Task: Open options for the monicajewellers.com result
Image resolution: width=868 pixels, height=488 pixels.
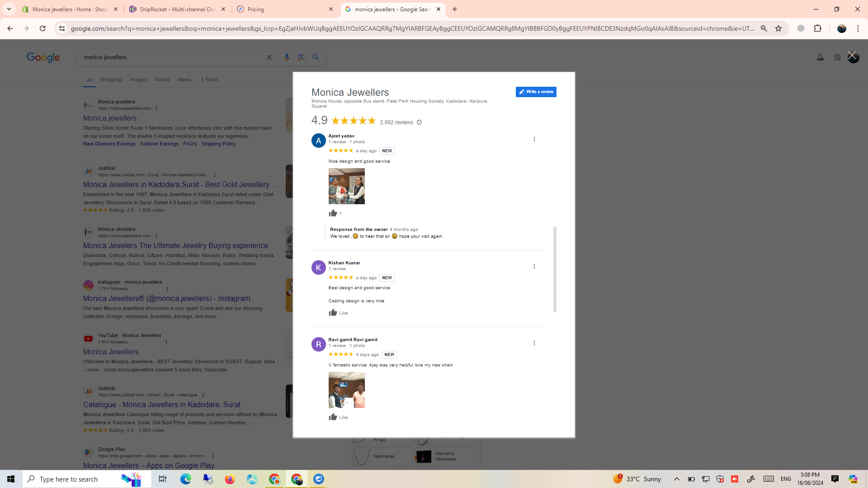Action: (x=156, y=108)
